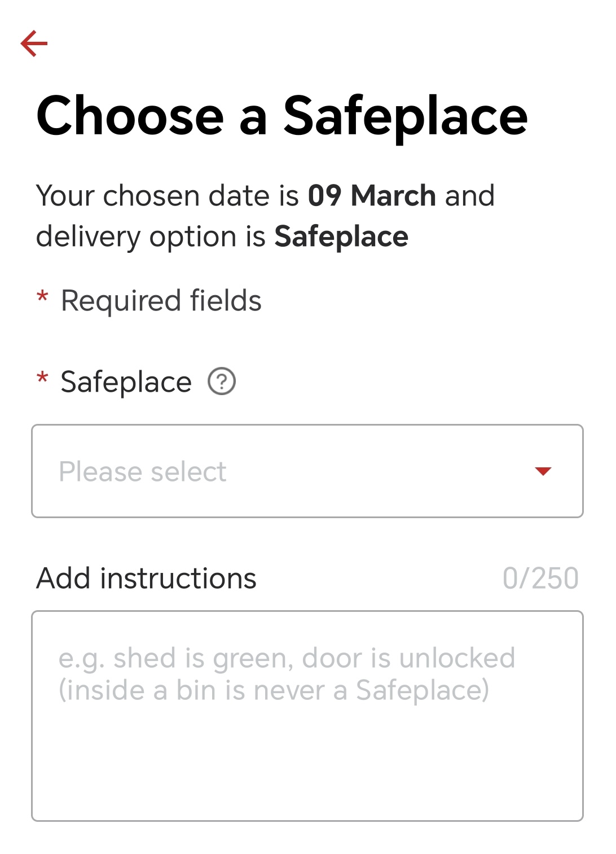Click the "Choose a Safeplace" heading

[x=281, y=116]
